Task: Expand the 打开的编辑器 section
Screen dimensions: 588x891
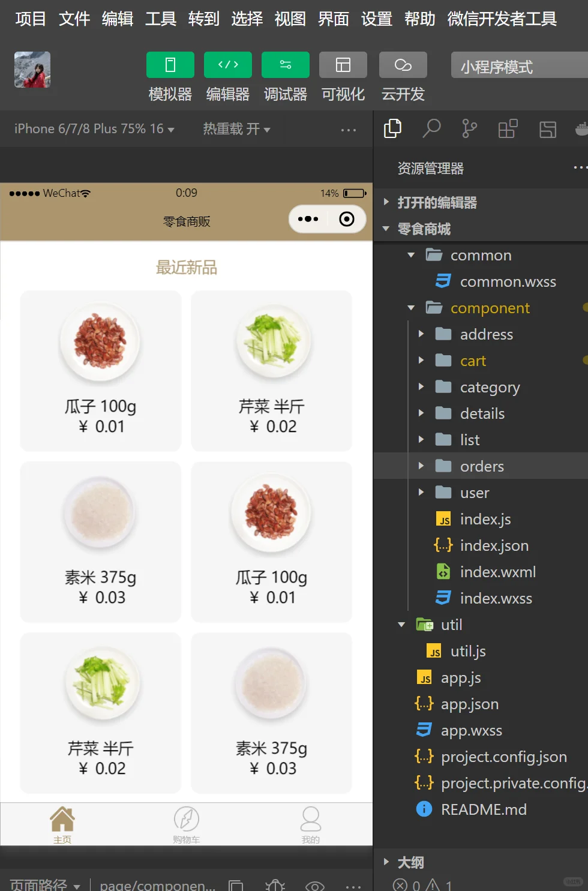Action: coord(481,202)
